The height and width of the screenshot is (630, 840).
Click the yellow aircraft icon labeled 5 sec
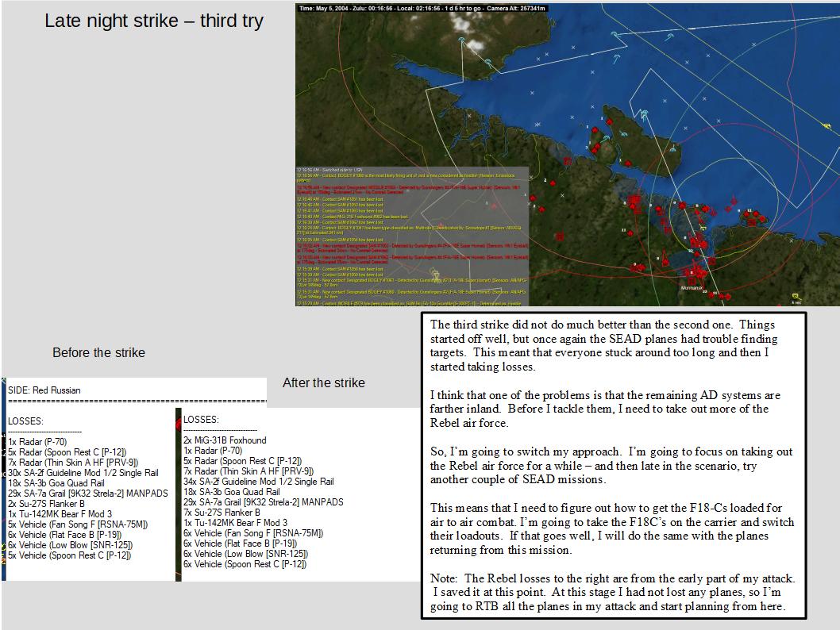click(x=796, y=297)
